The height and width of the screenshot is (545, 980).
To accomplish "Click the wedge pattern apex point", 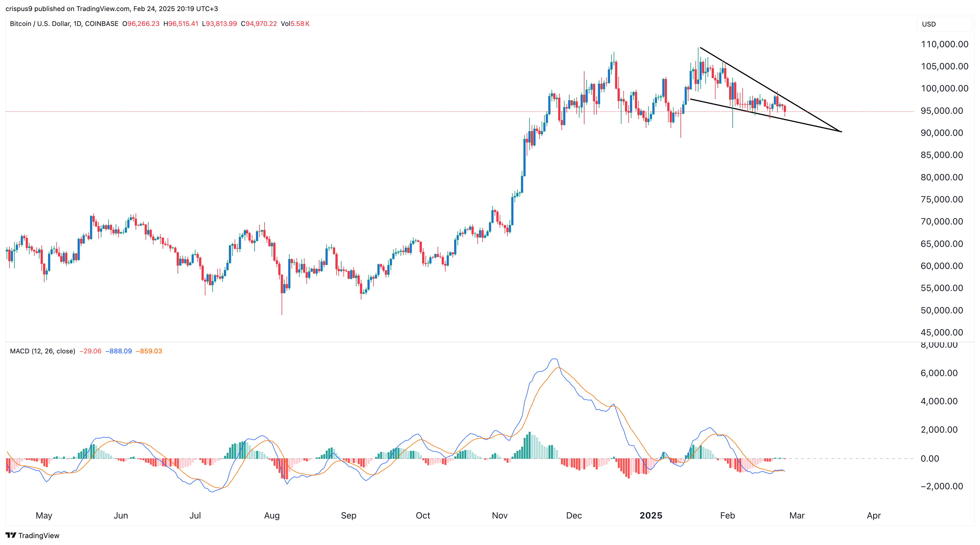I will pyautogui.click(x=841, y=132).
